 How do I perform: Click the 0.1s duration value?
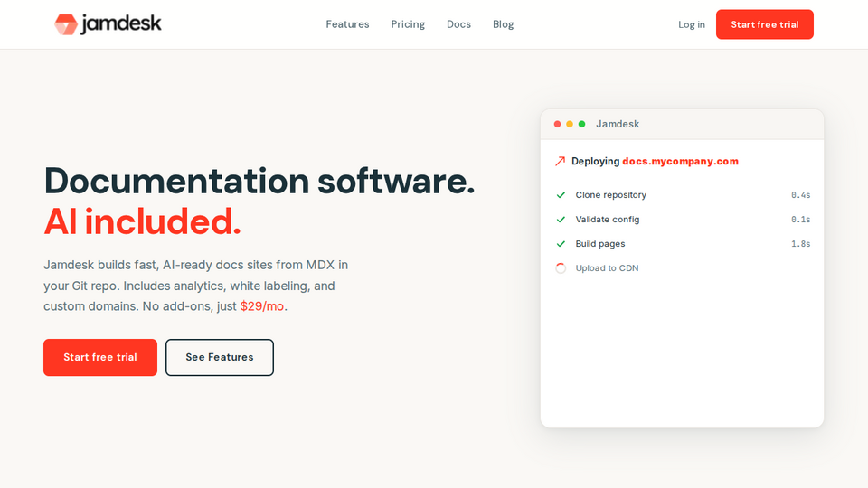[800, 220]
